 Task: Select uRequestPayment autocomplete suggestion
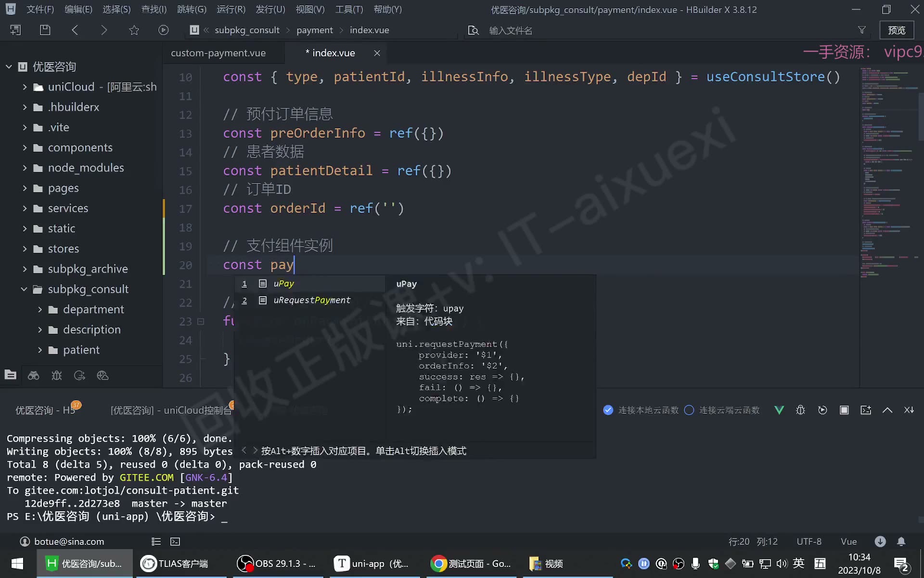(x=312, y=300)
